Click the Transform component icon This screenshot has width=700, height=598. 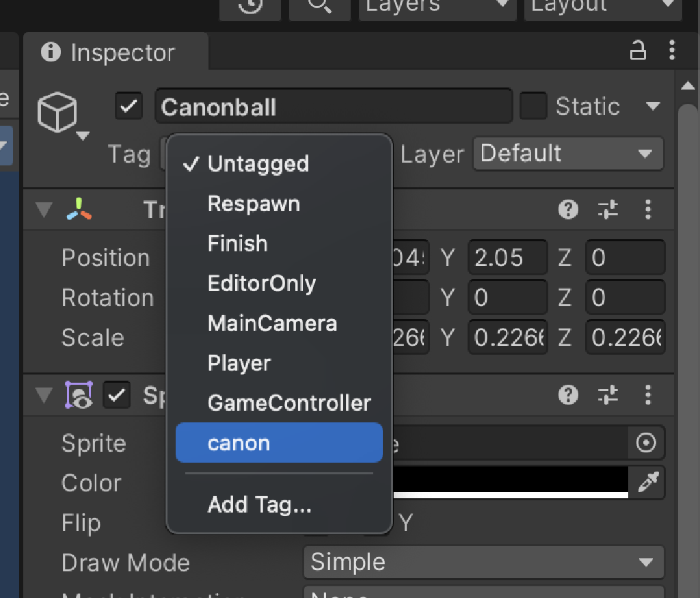(x=77, y=209)
